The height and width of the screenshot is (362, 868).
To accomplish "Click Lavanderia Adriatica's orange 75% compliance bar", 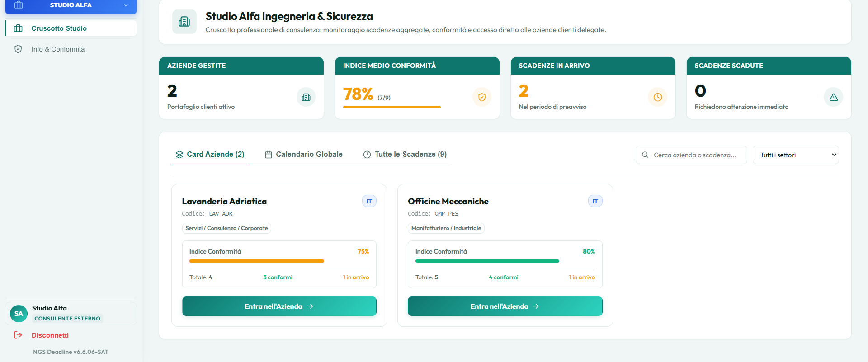I will (257, 261).
